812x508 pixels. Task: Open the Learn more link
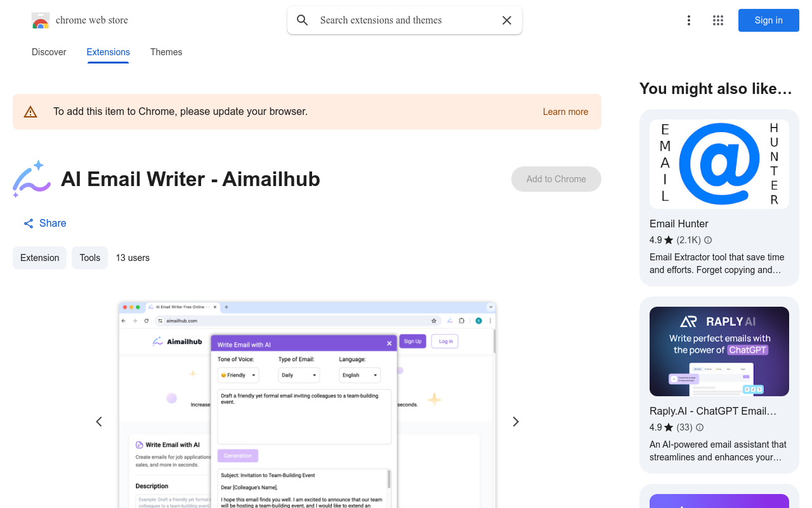[x=565, y=112]
